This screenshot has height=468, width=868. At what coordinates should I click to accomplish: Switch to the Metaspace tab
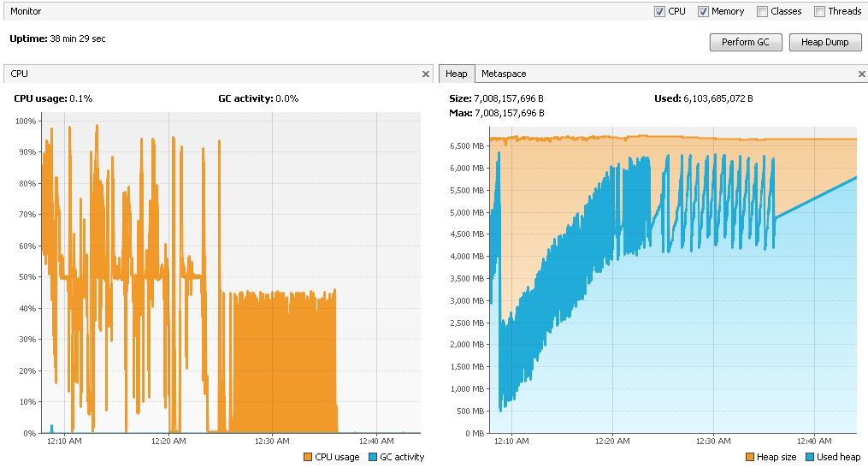pos(503,74)
